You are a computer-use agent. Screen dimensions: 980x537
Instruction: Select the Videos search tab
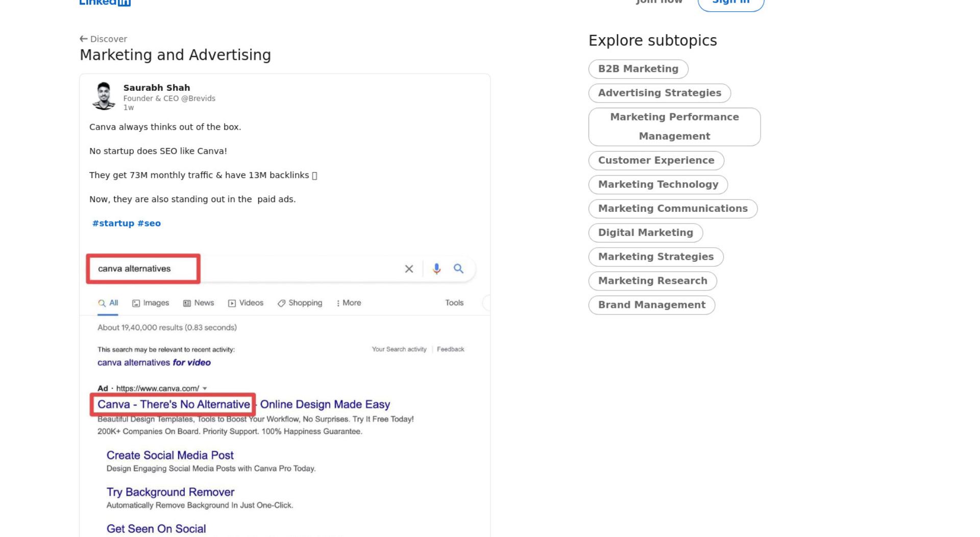[246, 303]
